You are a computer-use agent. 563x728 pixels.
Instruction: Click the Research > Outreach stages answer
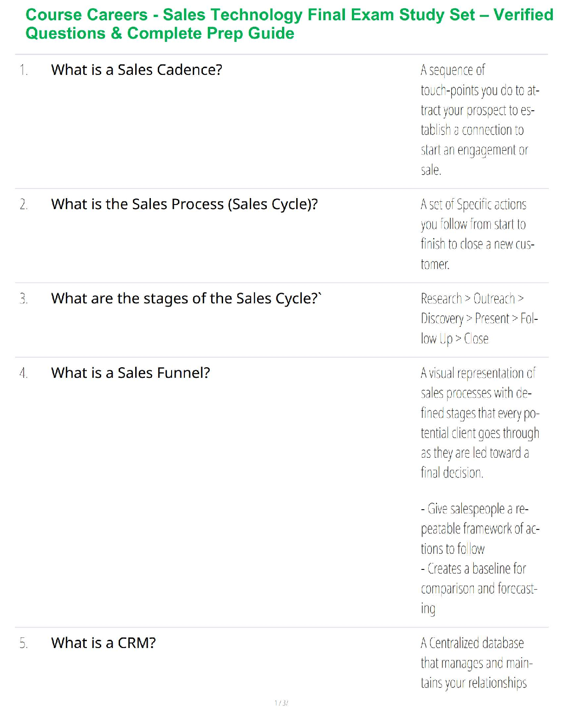pos(478,318)
